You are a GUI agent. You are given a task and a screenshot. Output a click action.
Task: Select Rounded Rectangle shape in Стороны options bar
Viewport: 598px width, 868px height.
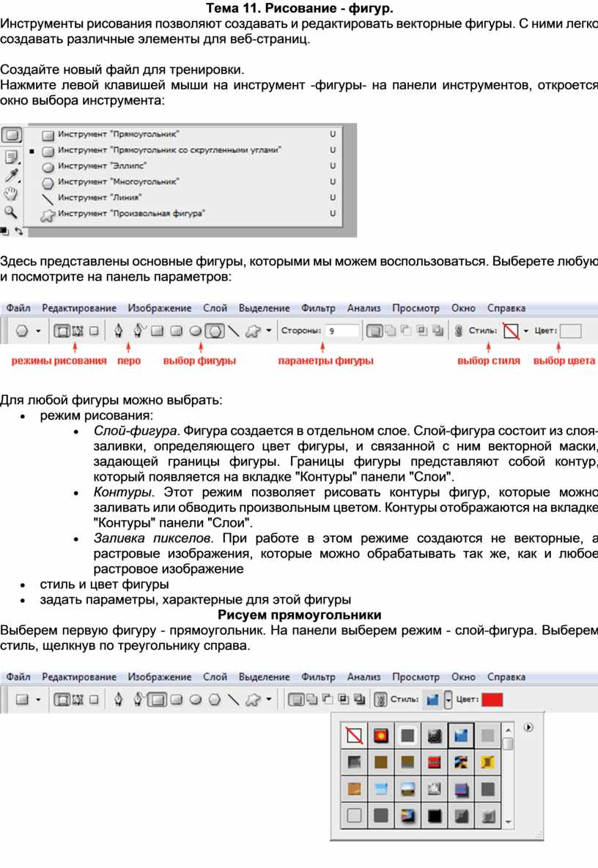[x=176, y=331]
